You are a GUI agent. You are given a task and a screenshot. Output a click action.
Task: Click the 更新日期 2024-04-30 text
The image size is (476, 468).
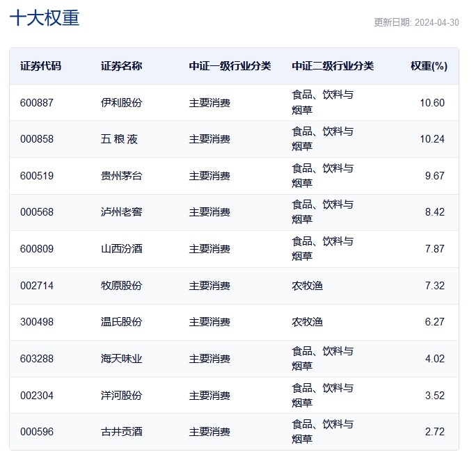416,22
